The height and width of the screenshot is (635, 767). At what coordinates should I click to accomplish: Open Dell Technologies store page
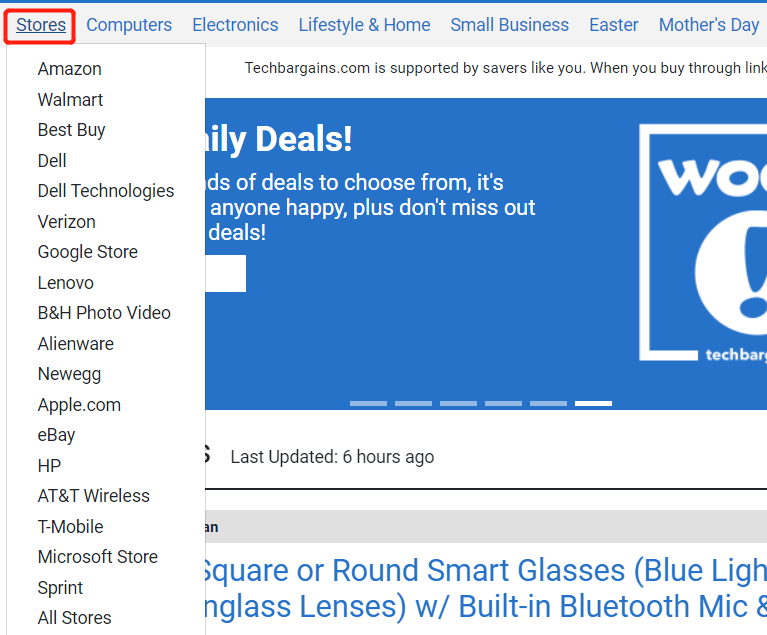coord(106,191)
